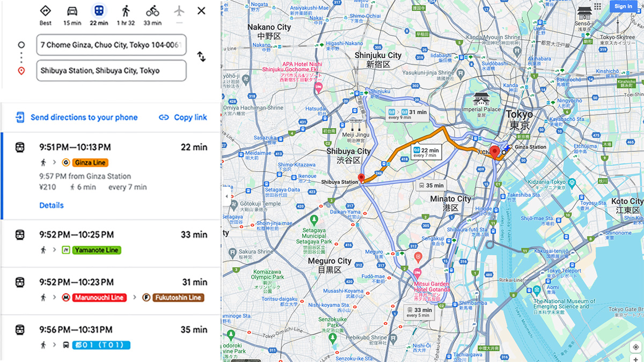This screenshot has height=362, width=644.
Task: Click the ¥210 fare text
Action: 48,187
